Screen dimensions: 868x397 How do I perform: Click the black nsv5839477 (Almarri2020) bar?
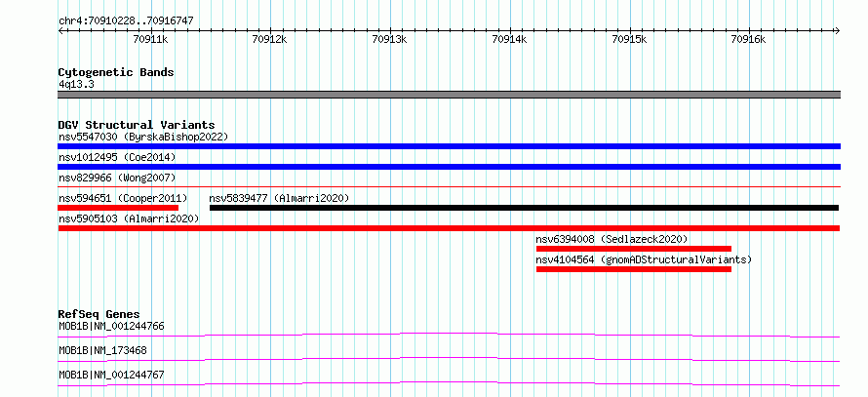tap(525, 208)
